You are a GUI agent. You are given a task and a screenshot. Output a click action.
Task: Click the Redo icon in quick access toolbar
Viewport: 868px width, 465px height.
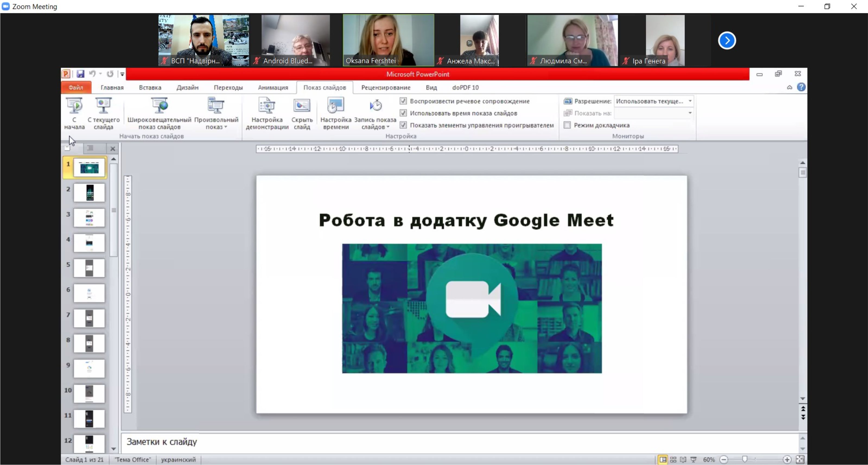pyautogui.click(x=110, y=74)
